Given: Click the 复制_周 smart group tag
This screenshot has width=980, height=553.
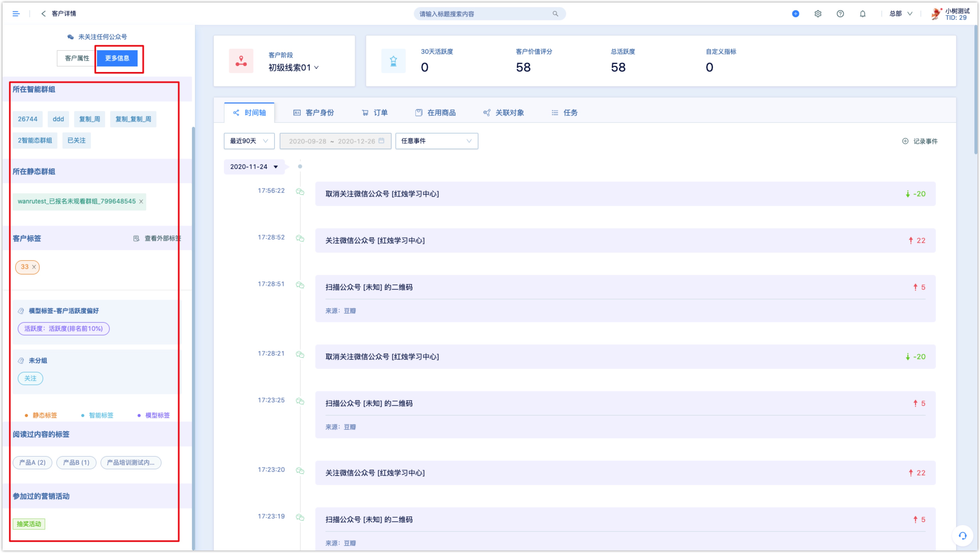Looking at the screenshot, I should [89, 119].
